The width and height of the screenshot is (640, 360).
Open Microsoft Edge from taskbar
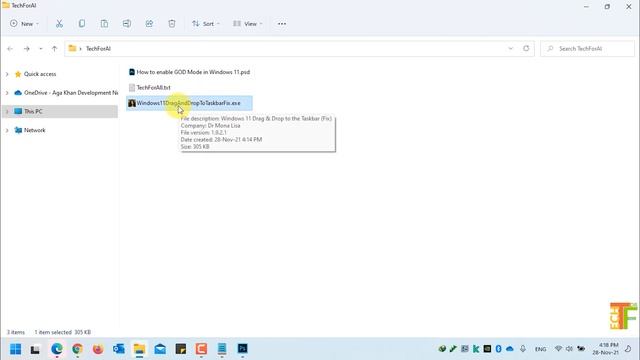(57, 349)
